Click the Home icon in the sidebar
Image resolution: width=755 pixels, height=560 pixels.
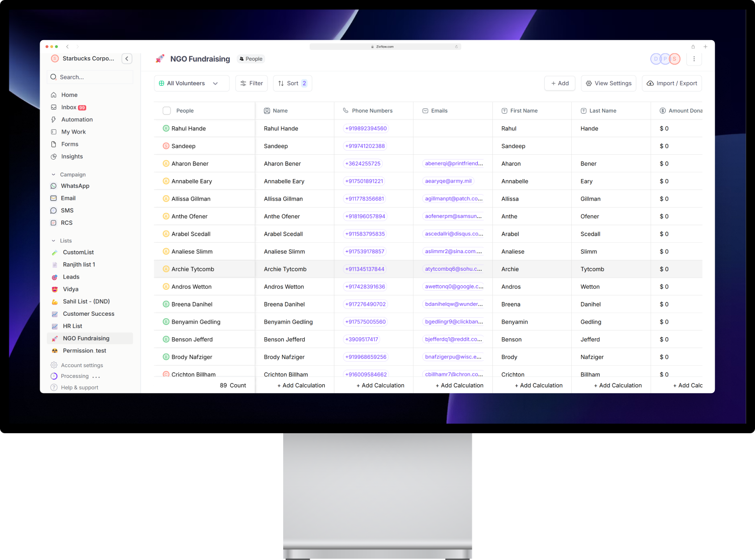click(x=54, y=94)
